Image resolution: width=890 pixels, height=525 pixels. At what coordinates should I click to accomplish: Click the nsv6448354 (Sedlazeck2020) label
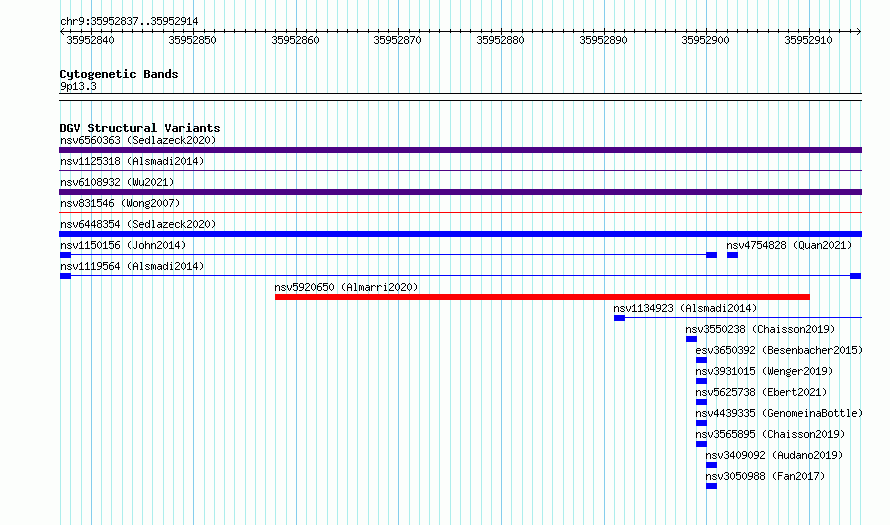tap(138, 224)
